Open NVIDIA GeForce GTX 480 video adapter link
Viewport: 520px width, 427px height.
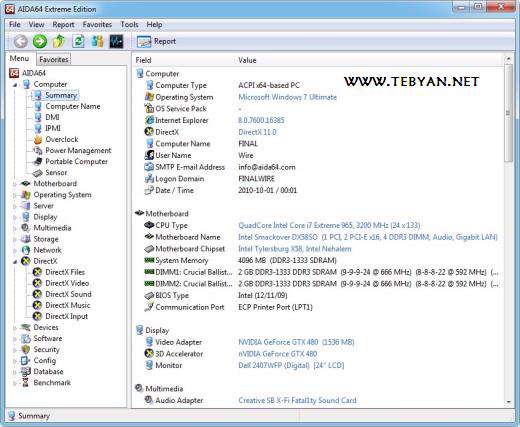[296, 342]
